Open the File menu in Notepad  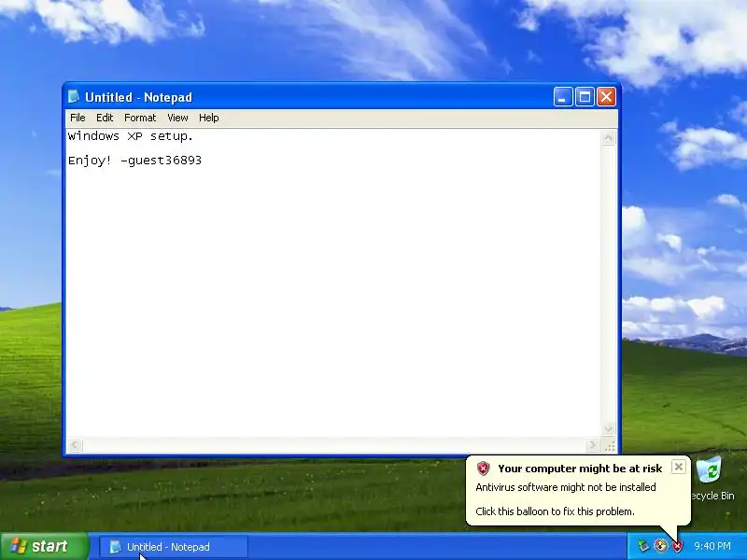click(x=78, y=118)
